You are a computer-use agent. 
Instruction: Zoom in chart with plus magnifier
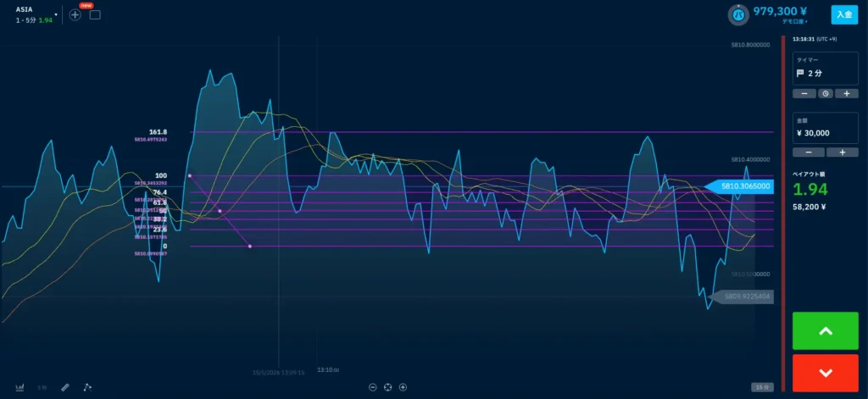tap(403, 387)
